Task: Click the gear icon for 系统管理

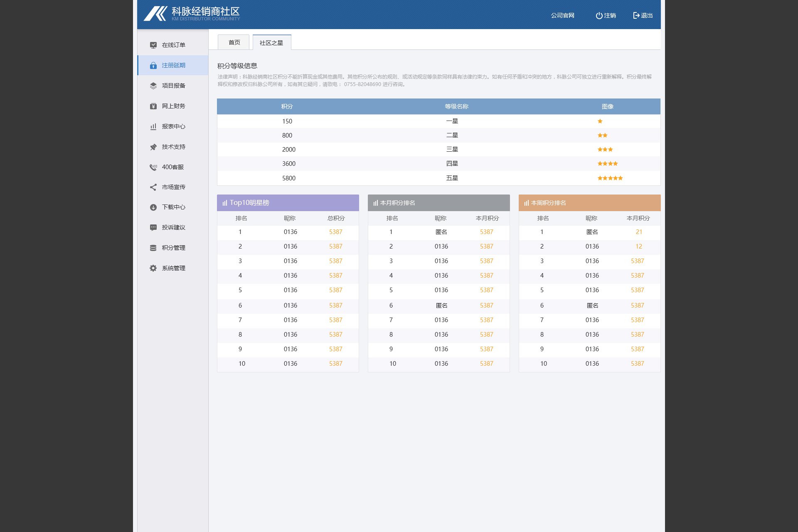Action: [153, 268]
